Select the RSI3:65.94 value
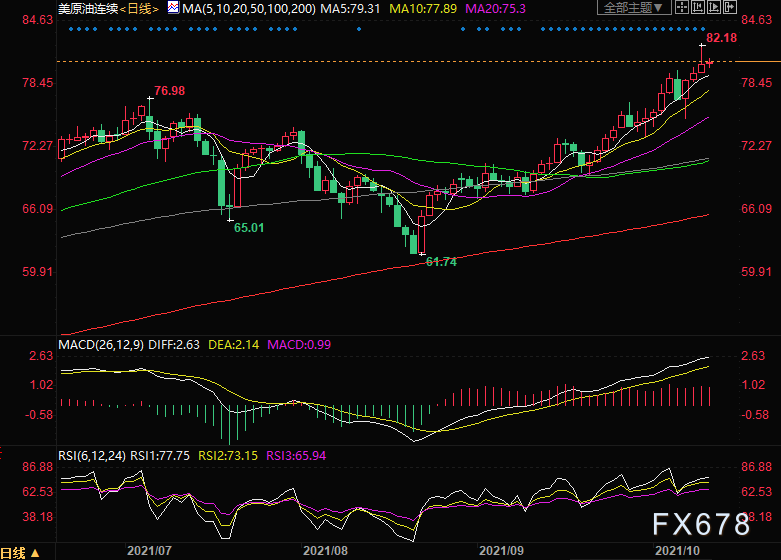This screenshot has width=781, height=560. coord(296,456)
